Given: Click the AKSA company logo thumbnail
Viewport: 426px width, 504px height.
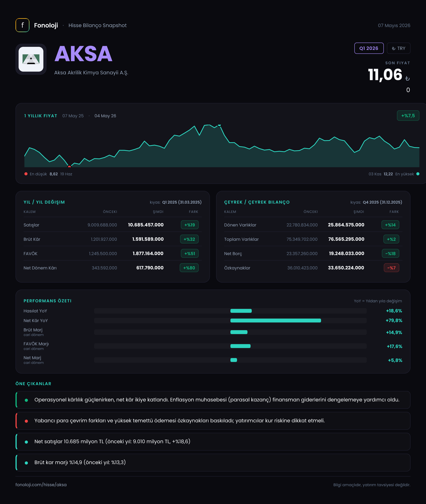Looking at the screenshot, I should pyautogui.click(x=31, y=59).
